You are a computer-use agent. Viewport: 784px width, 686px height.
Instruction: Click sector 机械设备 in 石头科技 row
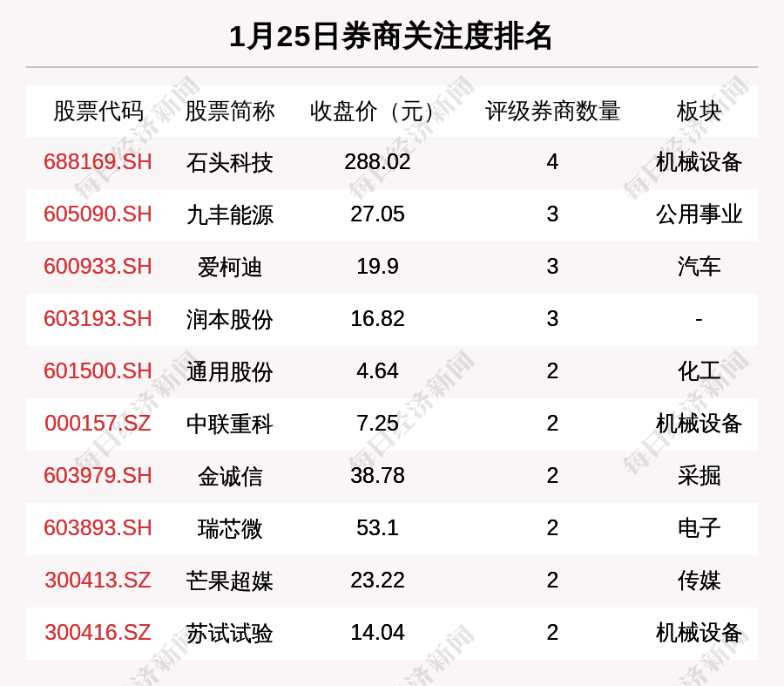pyautogui.click(x=699, y=162)
